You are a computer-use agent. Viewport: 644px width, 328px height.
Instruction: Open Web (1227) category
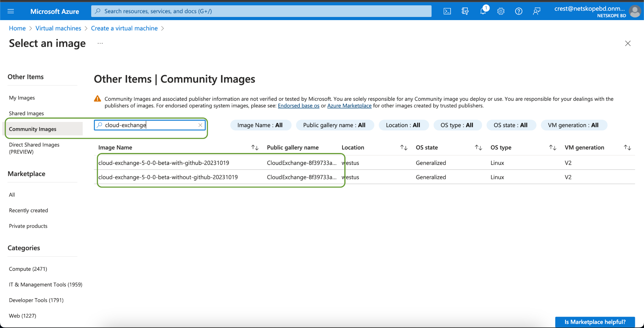click(22, 316)
